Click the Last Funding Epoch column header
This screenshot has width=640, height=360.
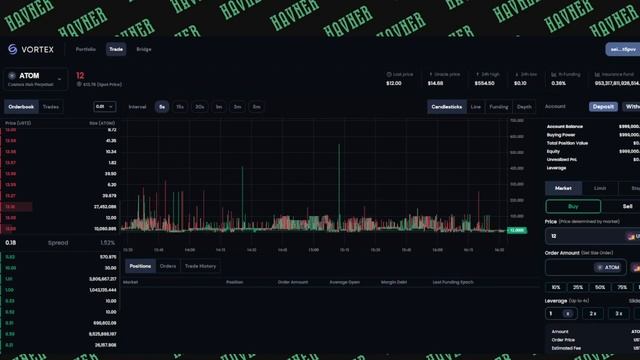pyautogui.click(x=453, y=282)
